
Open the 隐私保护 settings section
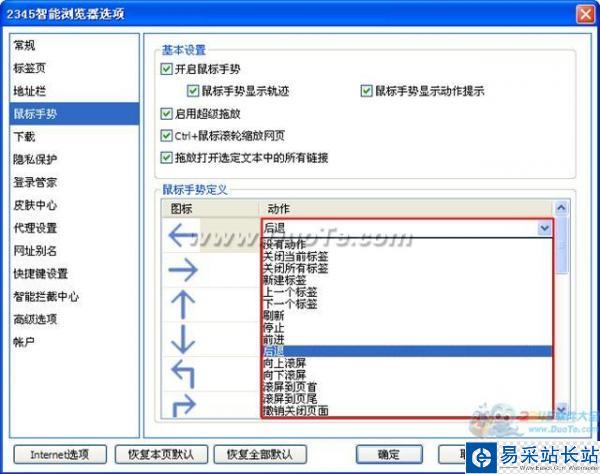point(74,159)
